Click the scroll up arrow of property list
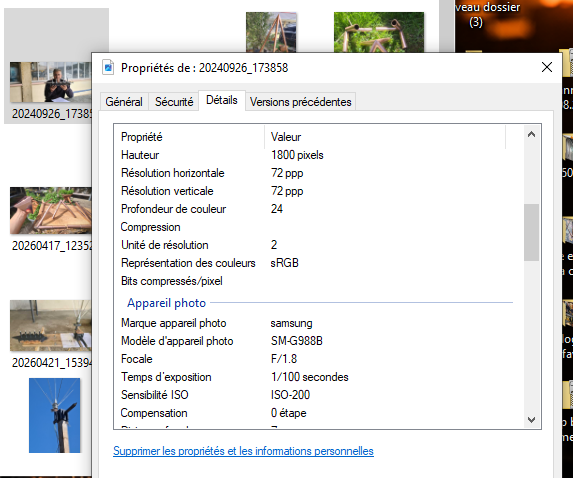Image resolution: width=573 pixels, height=478 pixels. tap(531, 134)
